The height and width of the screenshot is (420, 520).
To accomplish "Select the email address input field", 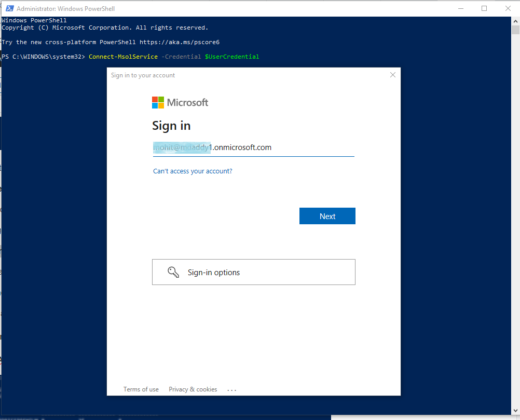I will click(x=253, y=147).
